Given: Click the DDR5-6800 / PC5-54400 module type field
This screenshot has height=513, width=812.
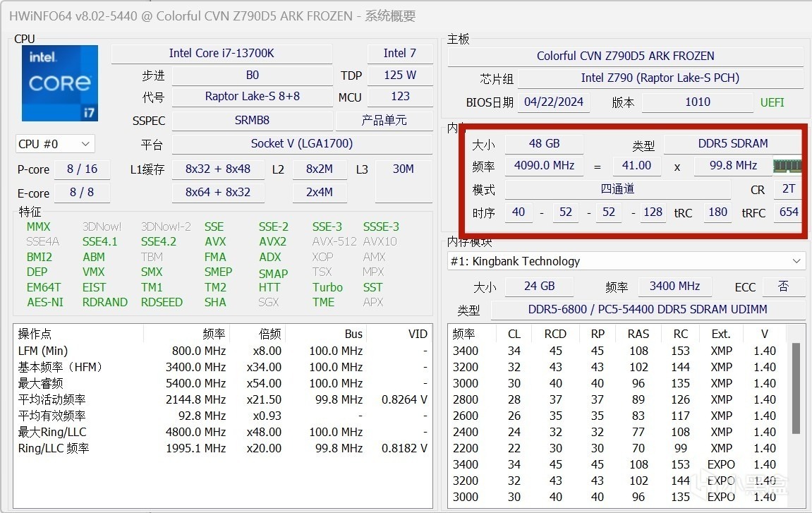Looking at the screenshot, I should [648, 310].
